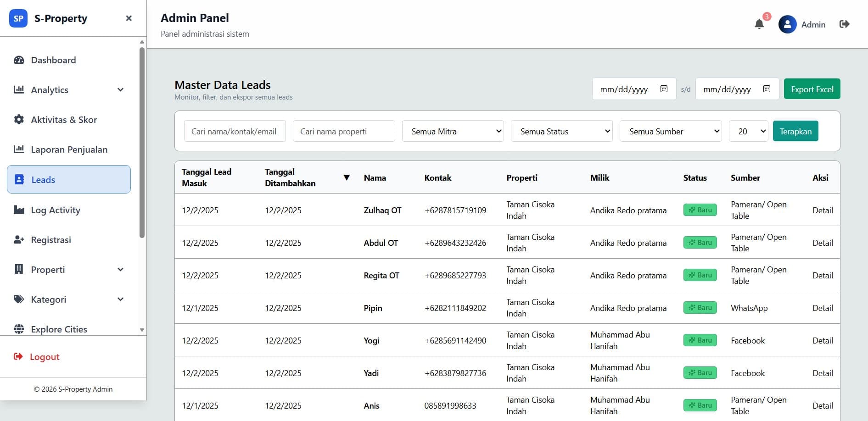868x421 pixels.
Task: Open Detail for Anis lead
Action: click(x=823, y=405)
